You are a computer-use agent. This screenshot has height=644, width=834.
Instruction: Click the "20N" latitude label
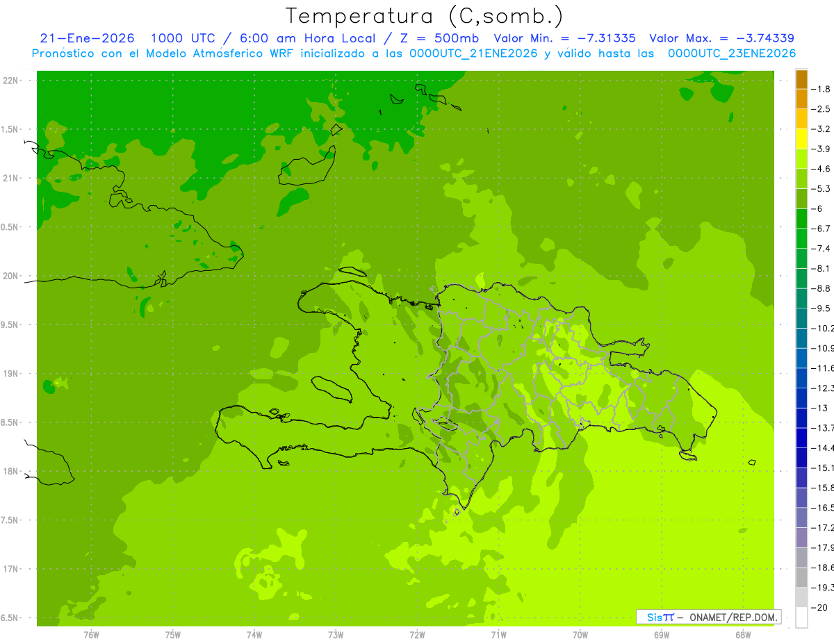click(10, 276)
